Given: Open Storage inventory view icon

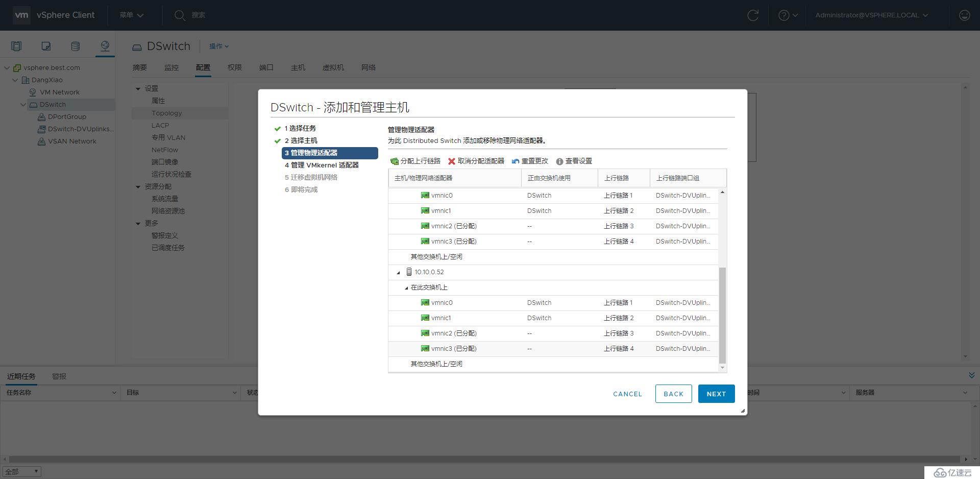Looking at the screenshot, I should [x=75, y=46].
